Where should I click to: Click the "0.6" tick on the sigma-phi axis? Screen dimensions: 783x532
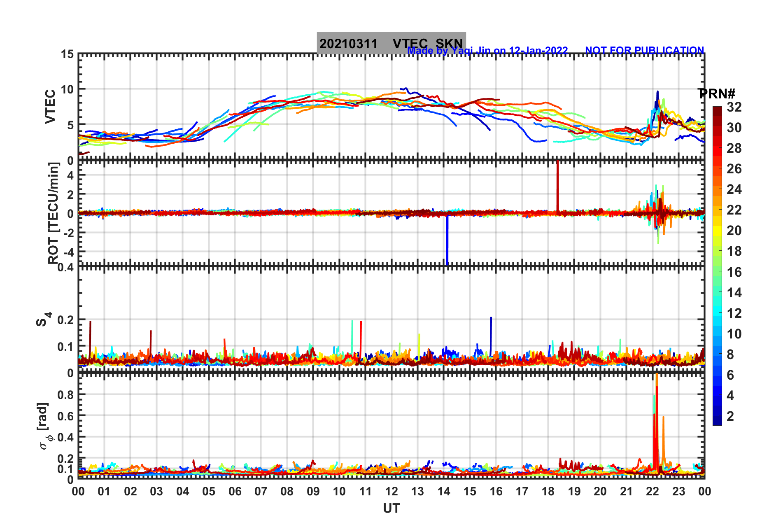tap(66, 416)
